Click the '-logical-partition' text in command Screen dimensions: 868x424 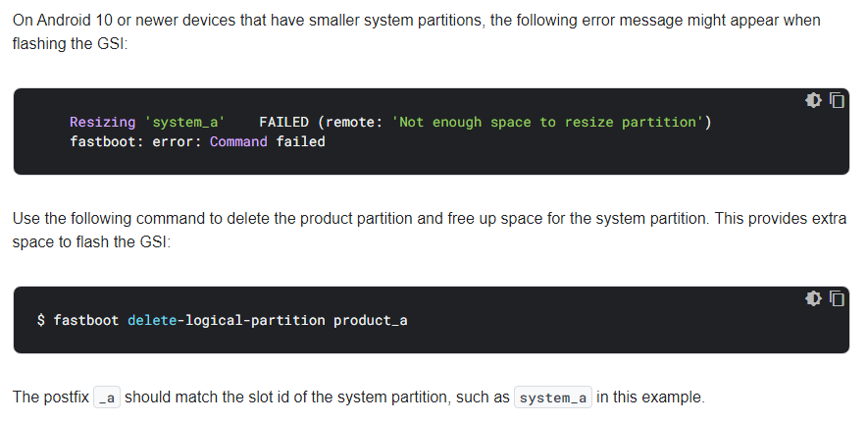(251, 320)
